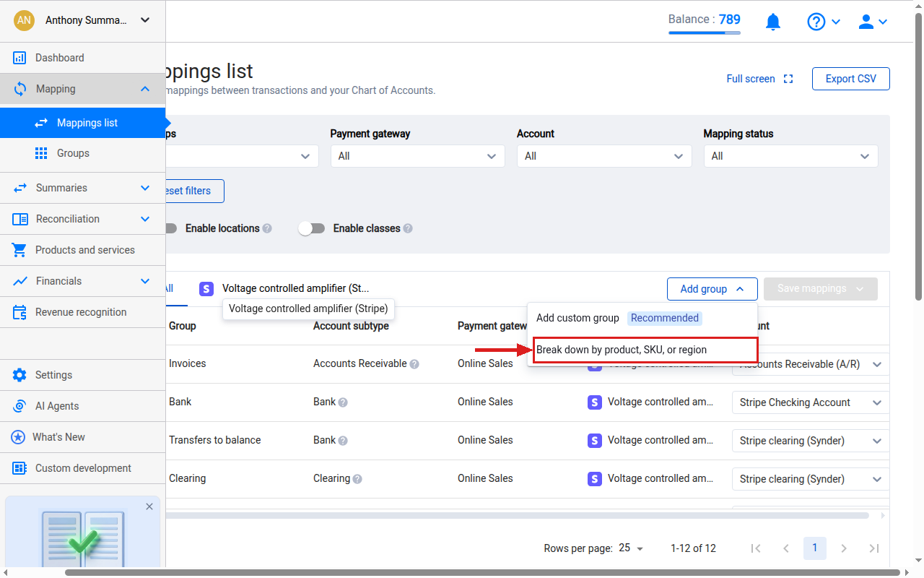Click the Mappings list arrows icon
924x578 pixels.
[42, 123]
